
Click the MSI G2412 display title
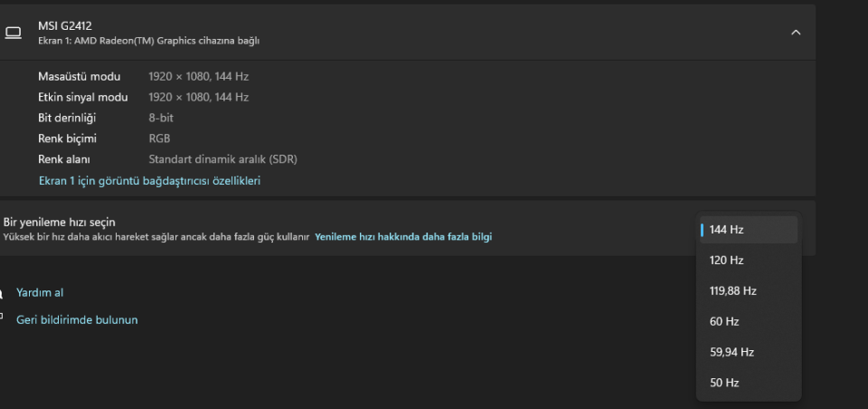point(63,25)
